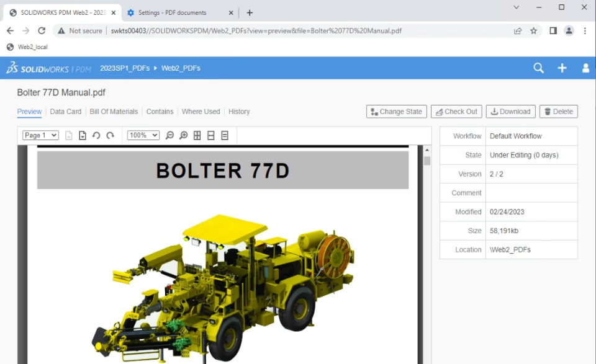Open a new browser tab

tap(250, 12)
